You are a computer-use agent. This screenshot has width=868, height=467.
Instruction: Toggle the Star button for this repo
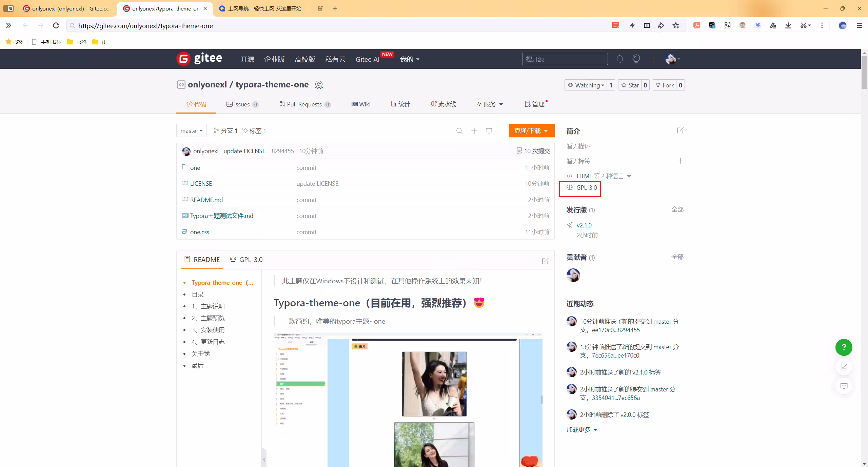click(630, 85)
